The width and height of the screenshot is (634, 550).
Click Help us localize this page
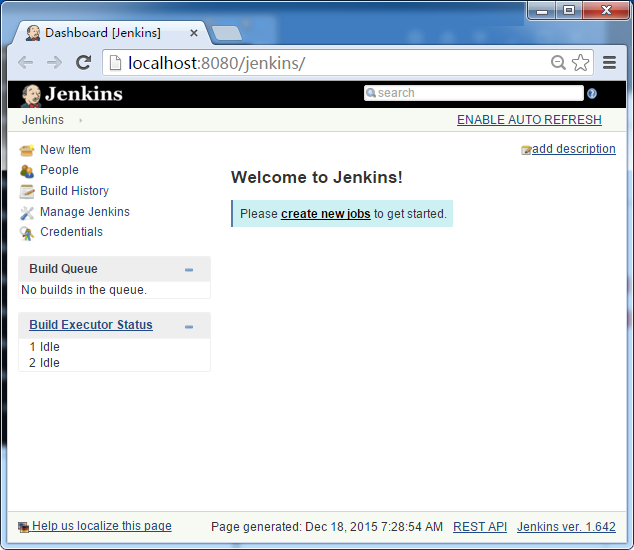[x=102, y=526]
